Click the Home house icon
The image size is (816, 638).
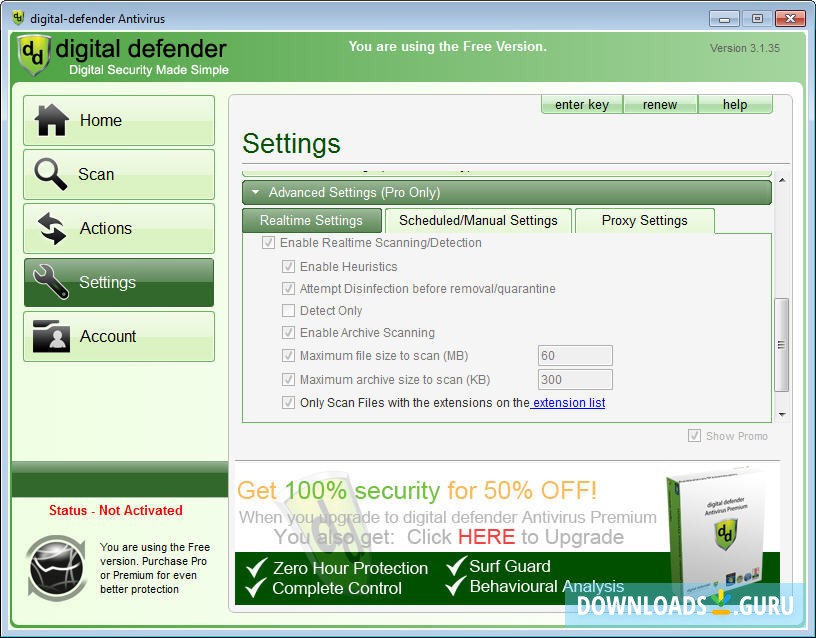[x=51, y=120]
